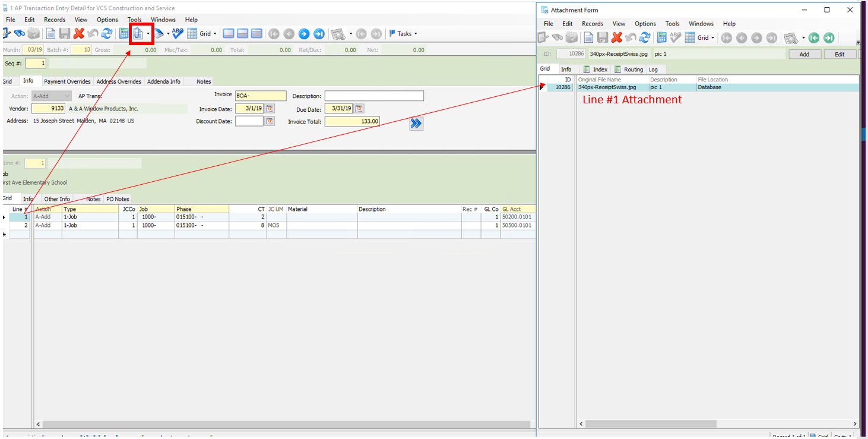Refresh data with the circular arrows icon
Image resolution: width=868 pixels, height=439 pixels.
[106, 33]
